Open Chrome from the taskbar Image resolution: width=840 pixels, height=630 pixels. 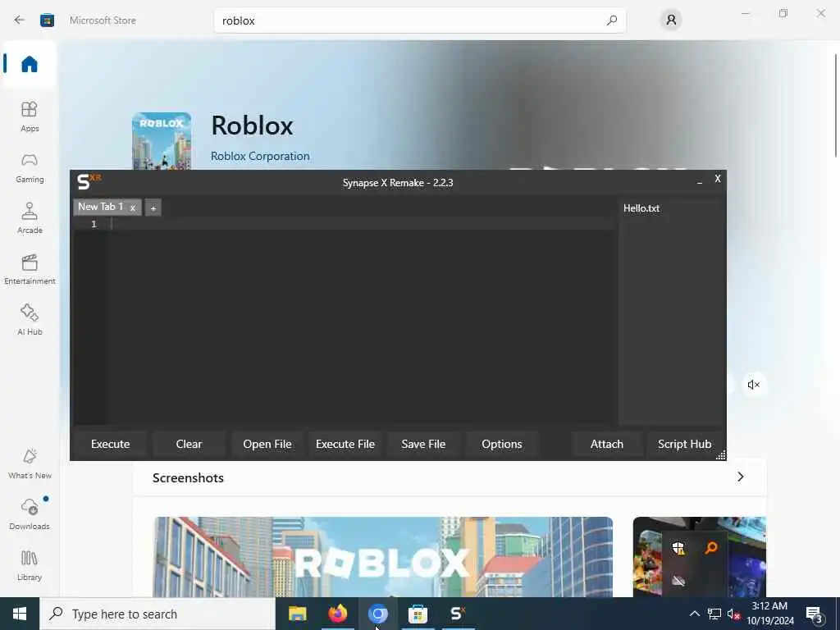coord(377,614)
